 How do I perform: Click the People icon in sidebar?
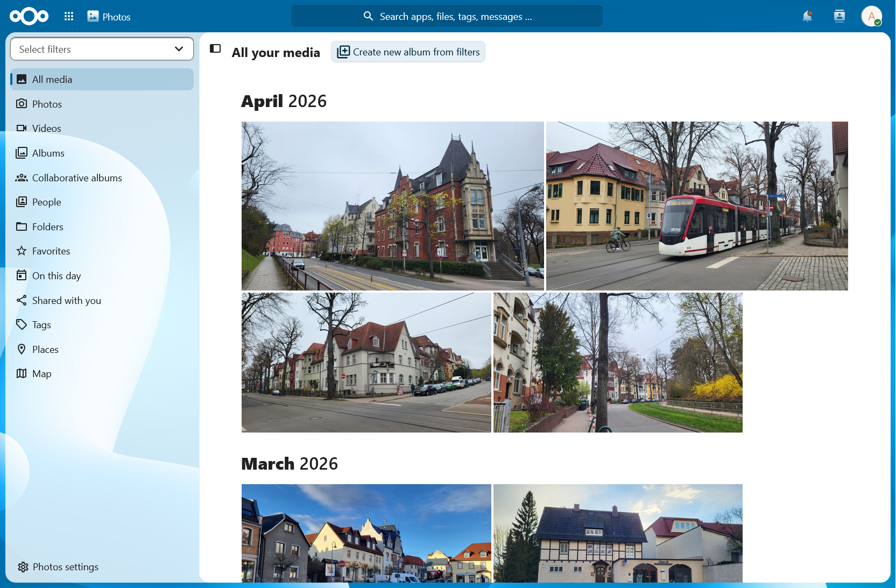tap(22, 202)
